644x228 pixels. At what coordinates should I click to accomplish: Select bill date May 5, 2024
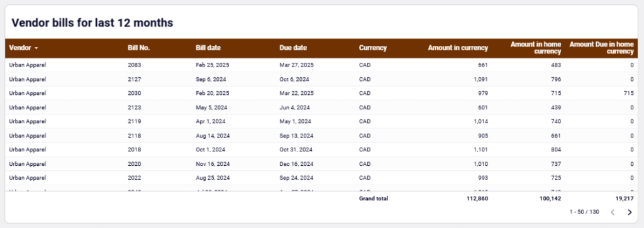tap(211, 107)
